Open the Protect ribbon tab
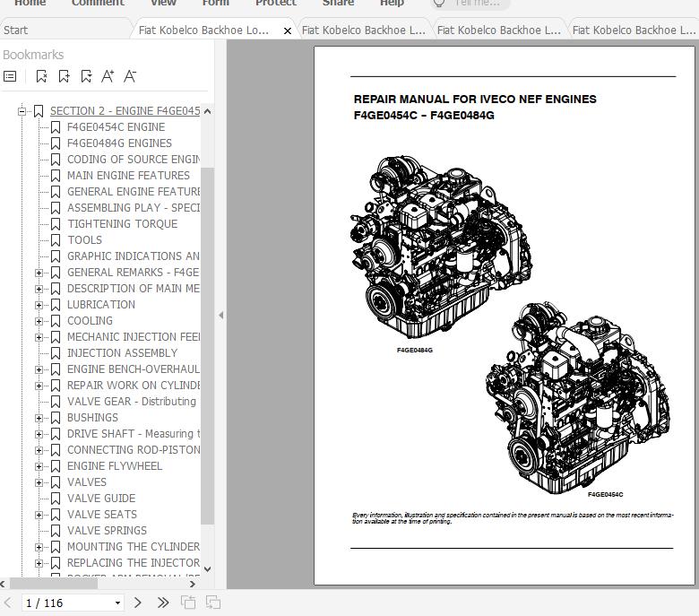The image size is (699, 616). coord(275,3)
